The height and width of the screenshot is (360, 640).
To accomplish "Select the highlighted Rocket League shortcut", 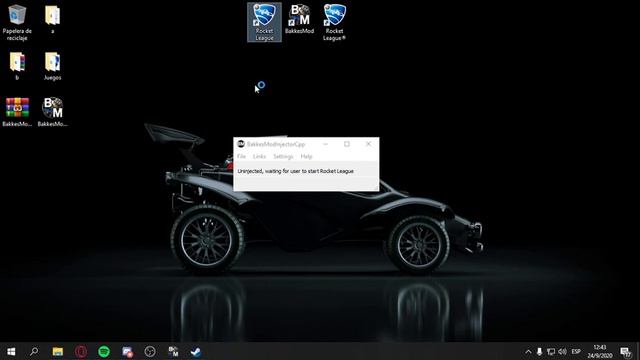I will tap(264, 22).
